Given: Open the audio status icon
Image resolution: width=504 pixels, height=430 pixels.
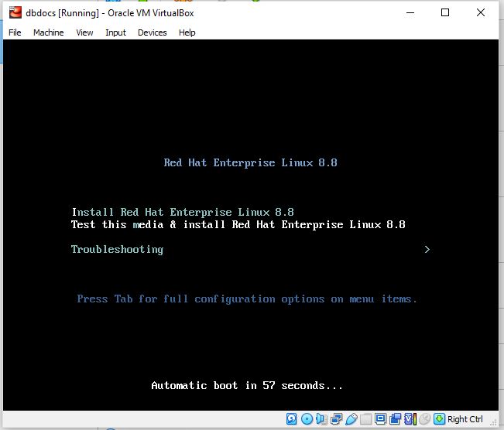Looking at the screenshot, I should coord(322,419).
